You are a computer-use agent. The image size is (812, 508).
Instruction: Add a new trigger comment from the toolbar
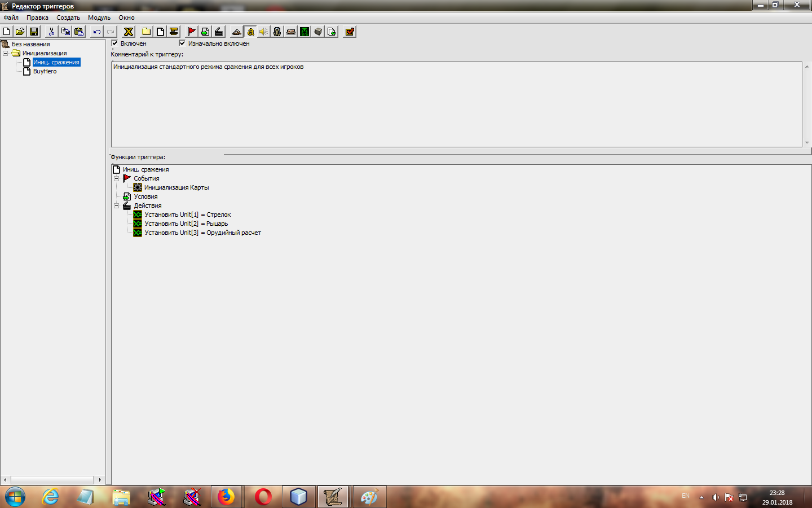[x=174, y=32]
